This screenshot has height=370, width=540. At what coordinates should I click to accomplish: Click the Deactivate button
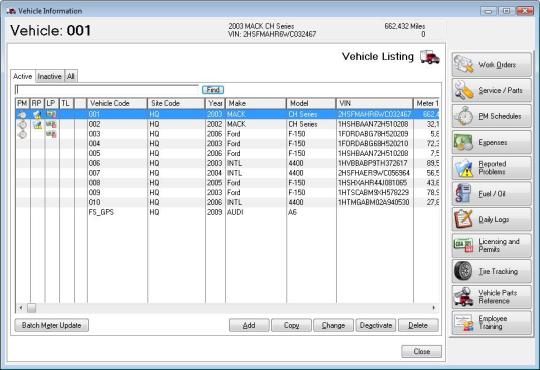(x=376, y=325)
